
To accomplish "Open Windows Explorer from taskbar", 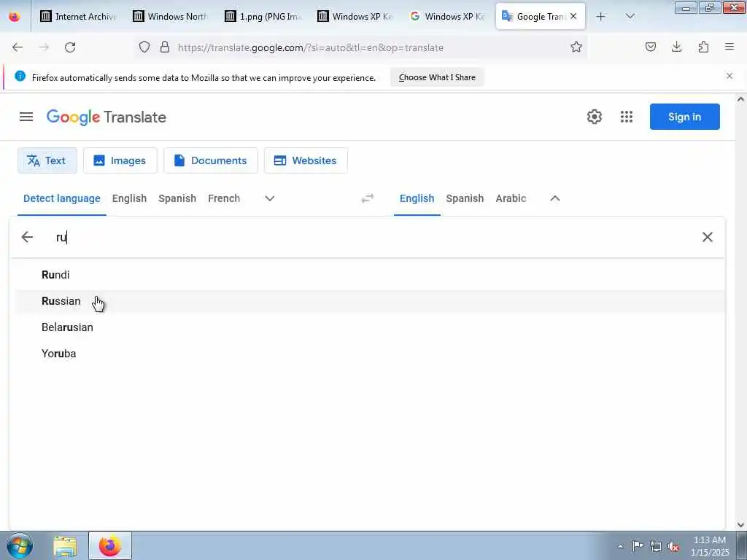I will coord(65,546).
